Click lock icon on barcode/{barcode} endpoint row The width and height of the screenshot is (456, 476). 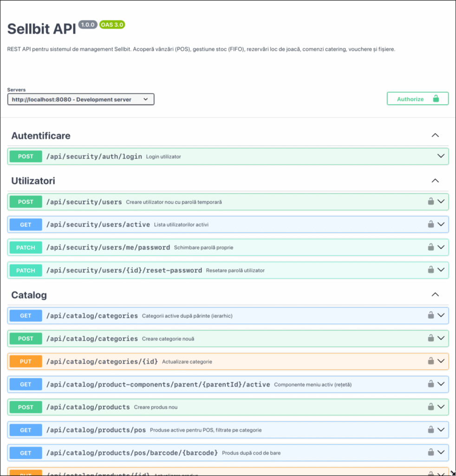click(430, 452)
